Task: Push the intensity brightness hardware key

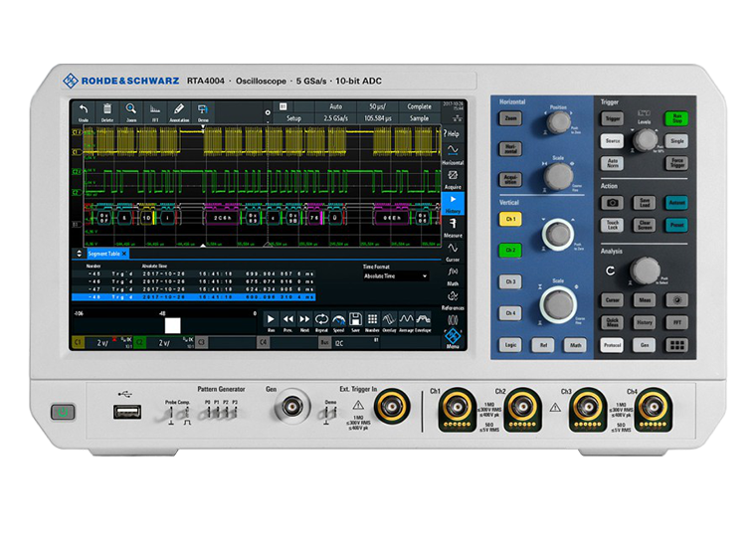Action: pyautogui.click(x=676, y=300)
